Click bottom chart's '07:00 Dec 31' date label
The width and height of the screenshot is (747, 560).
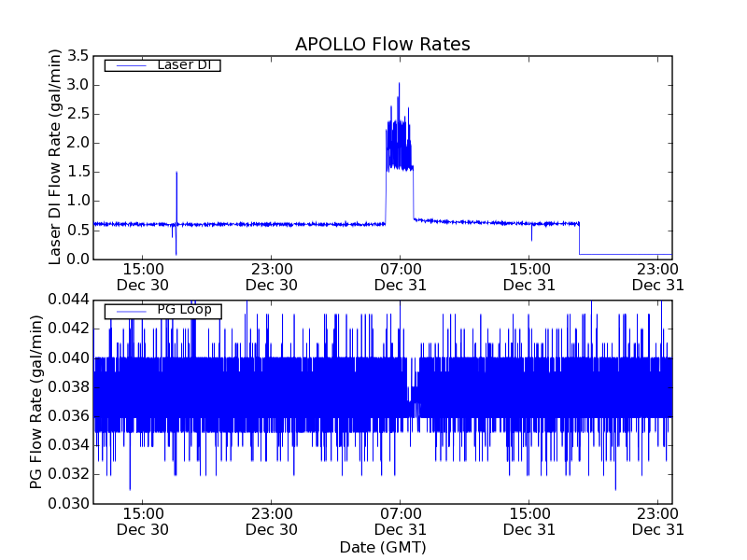pos(401,522)
